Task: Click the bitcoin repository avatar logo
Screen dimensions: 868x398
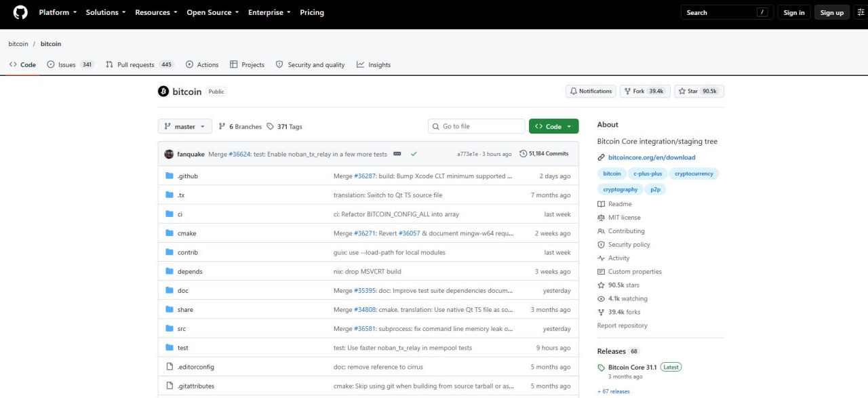Action: point(163,92)
